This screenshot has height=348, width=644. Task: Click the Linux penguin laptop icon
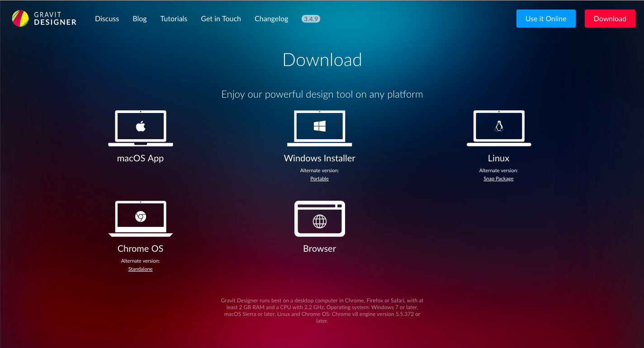(499, 128)
